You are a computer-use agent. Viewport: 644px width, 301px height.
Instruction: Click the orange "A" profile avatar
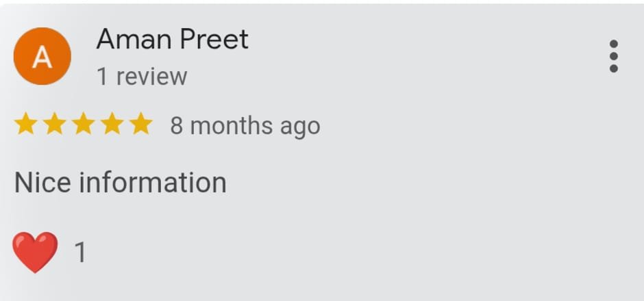[x=42, y=57]
